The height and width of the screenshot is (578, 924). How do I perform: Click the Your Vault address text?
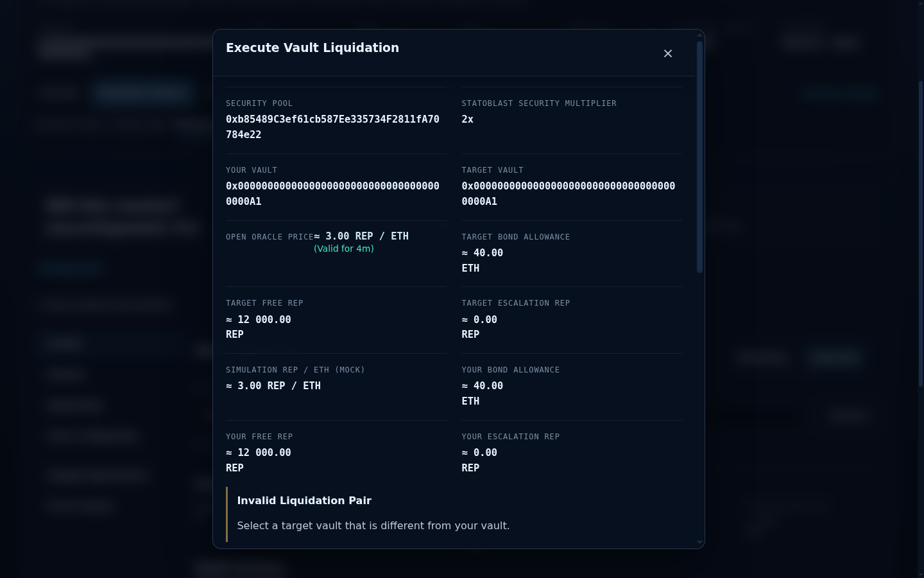point(332,193)
